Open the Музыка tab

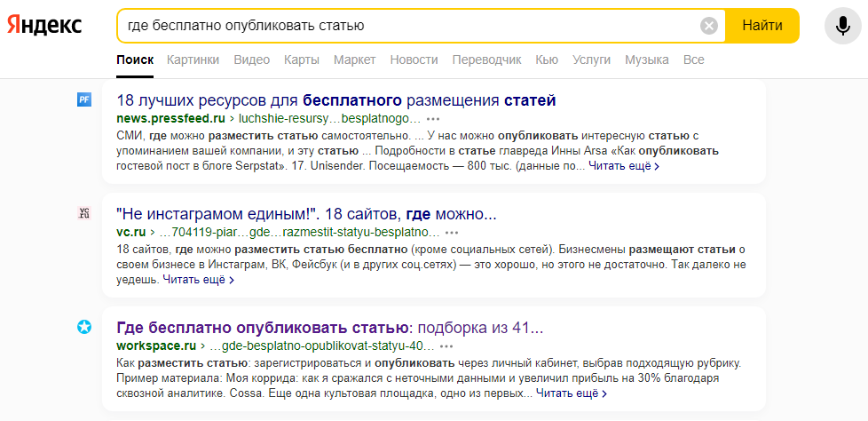(x=647, y=60)
